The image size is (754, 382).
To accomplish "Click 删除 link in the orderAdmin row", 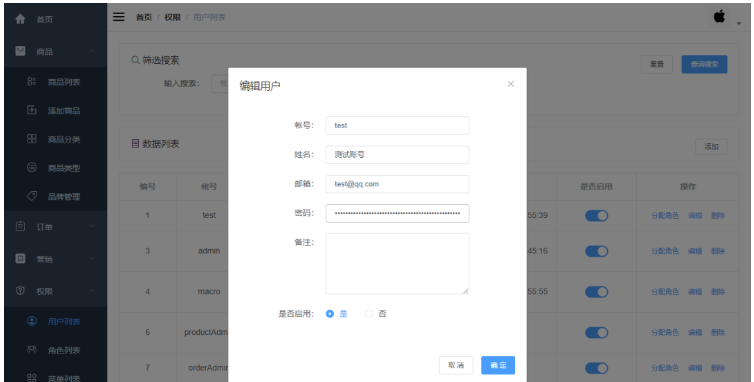I will tap(718, 368).
